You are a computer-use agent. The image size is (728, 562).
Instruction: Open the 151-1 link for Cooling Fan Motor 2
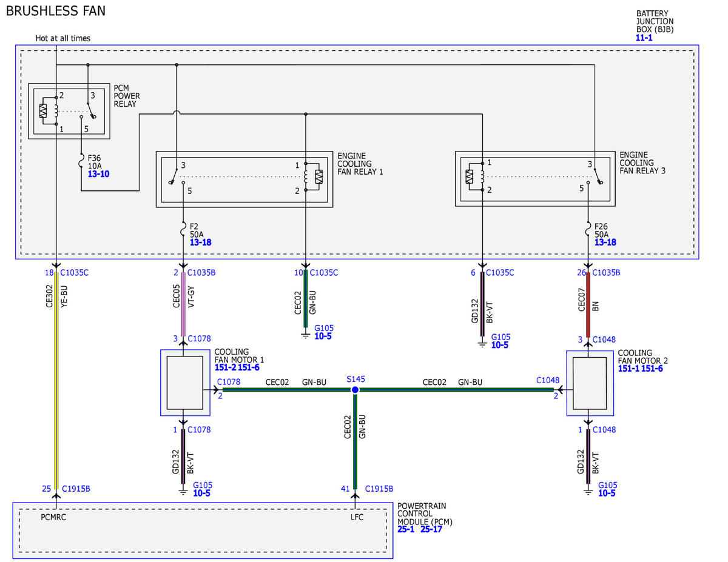(x=629, y=369)
